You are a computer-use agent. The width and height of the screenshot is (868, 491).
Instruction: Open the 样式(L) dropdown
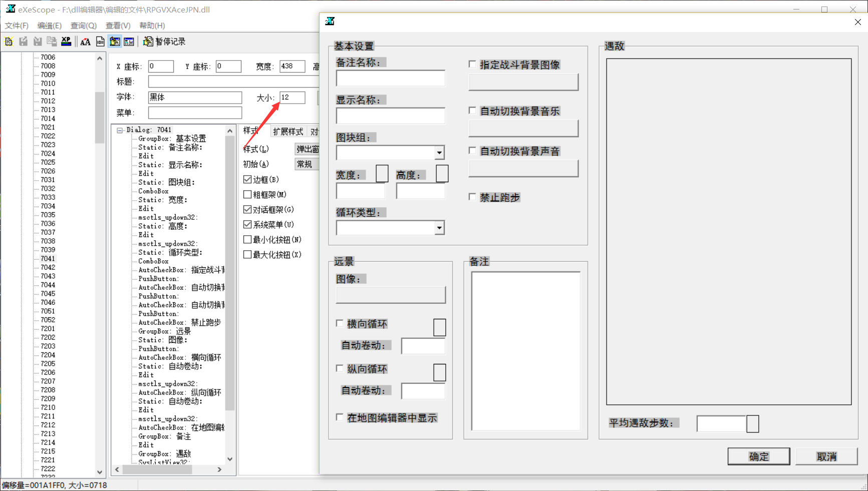[307, 149]
